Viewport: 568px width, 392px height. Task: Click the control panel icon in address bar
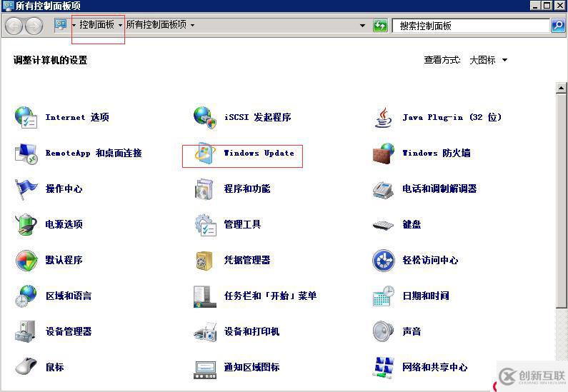60,24
